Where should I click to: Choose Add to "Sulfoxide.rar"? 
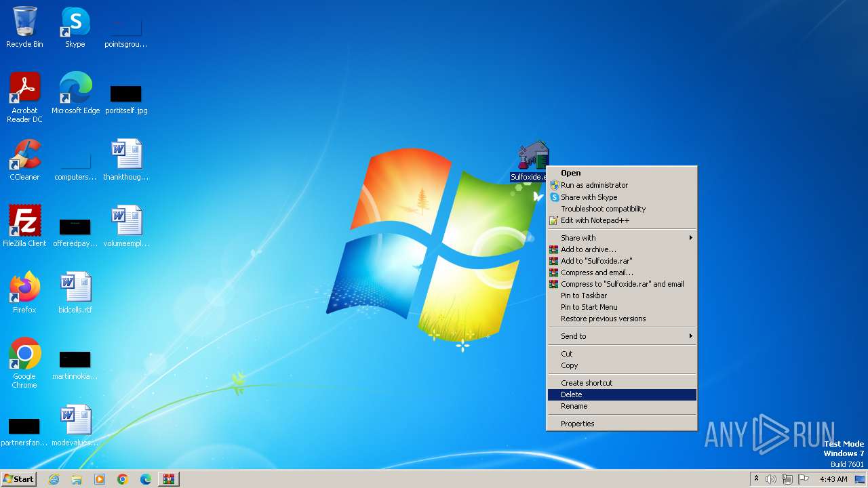pos(622,261)
